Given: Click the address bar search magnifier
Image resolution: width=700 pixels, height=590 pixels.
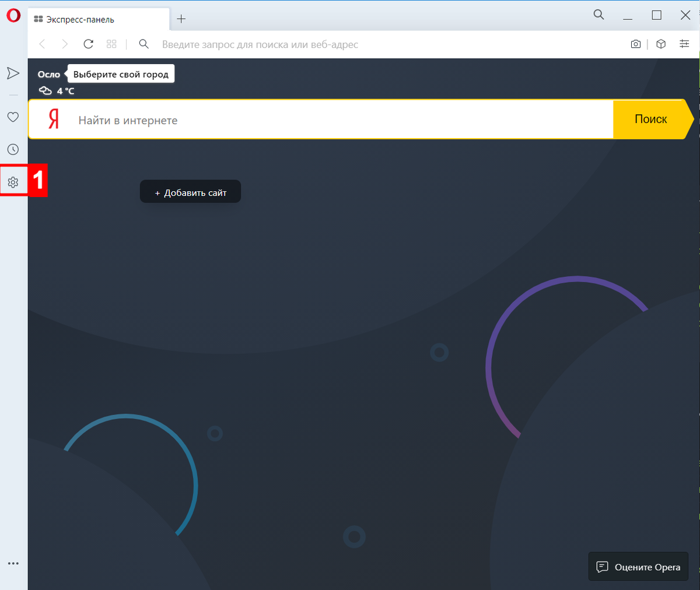Looking at the screenshot, I should 144,44.
